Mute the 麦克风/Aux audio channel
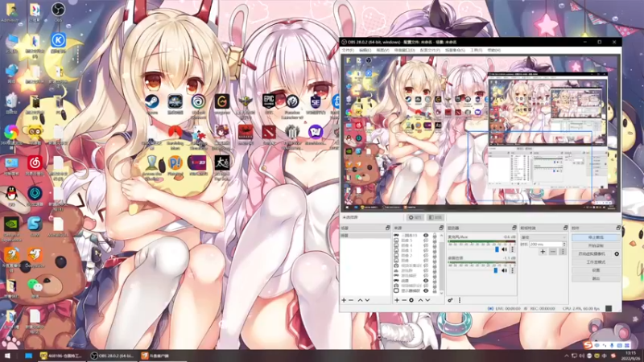 (x=505, y=249)
